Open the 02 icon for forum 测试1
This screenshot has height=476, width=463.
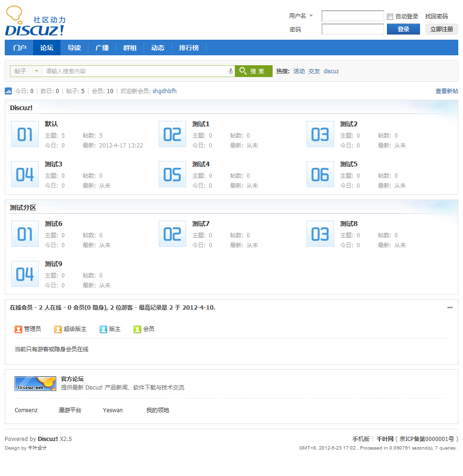point(172,134)
